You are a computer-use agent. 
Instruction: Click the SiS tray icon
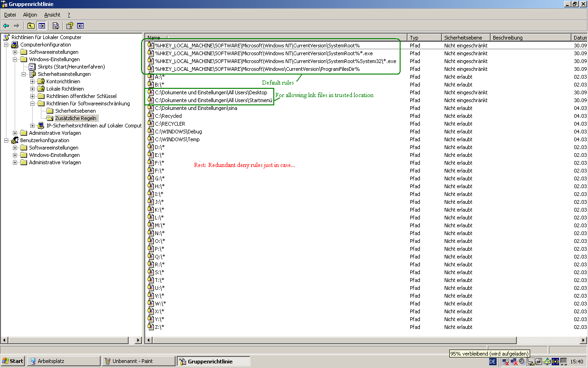(547, 362)
